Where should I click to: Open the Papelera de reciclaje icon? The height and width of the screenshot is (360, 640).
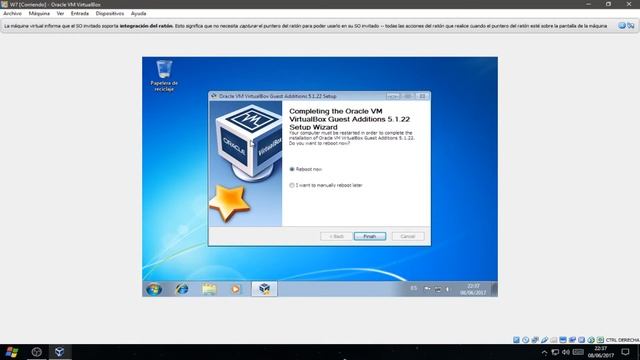tap(164, 76)
